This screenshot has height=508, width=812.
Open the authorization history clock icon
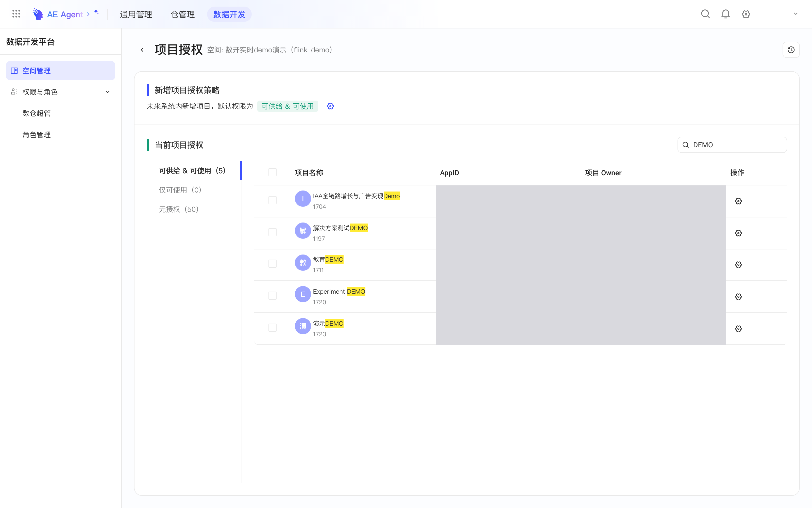pyautogui.click(x=791, y=50)
